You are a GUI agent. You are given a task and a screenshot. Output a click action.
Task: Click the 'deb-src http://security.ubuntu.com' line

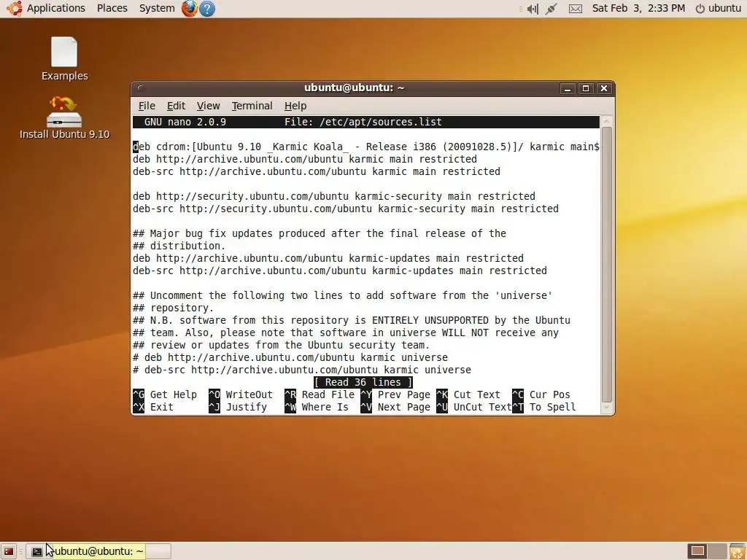tap(346, 209)
